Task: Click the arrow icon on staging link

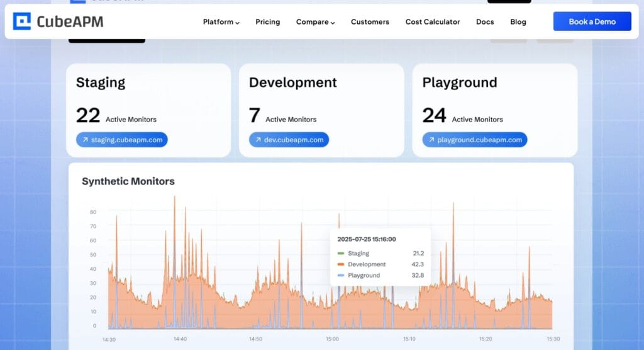Action: pyautogui.click(x=86, y=140)
